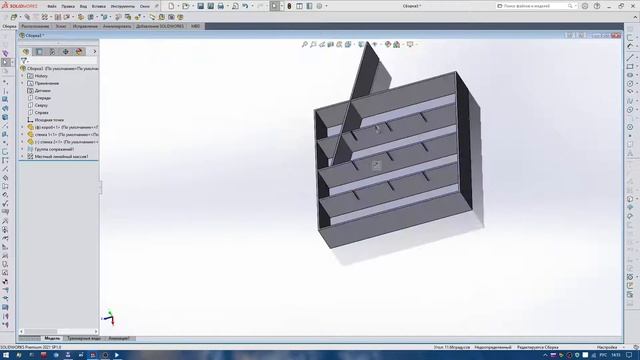Click Zoom to Fit magnifier icon
This screenshot has height=360, width=640.
(x=304, y=44)
